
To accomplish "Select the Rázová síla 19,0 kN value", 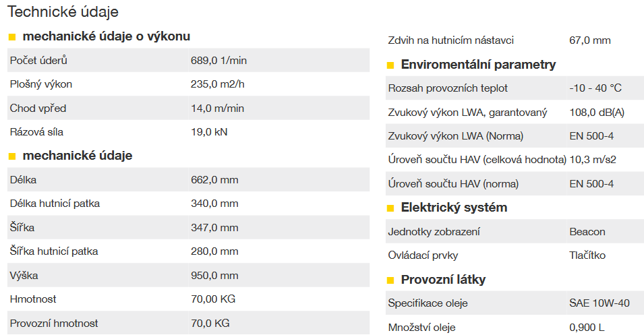I will pyautogui.click(x=209, y=132).
